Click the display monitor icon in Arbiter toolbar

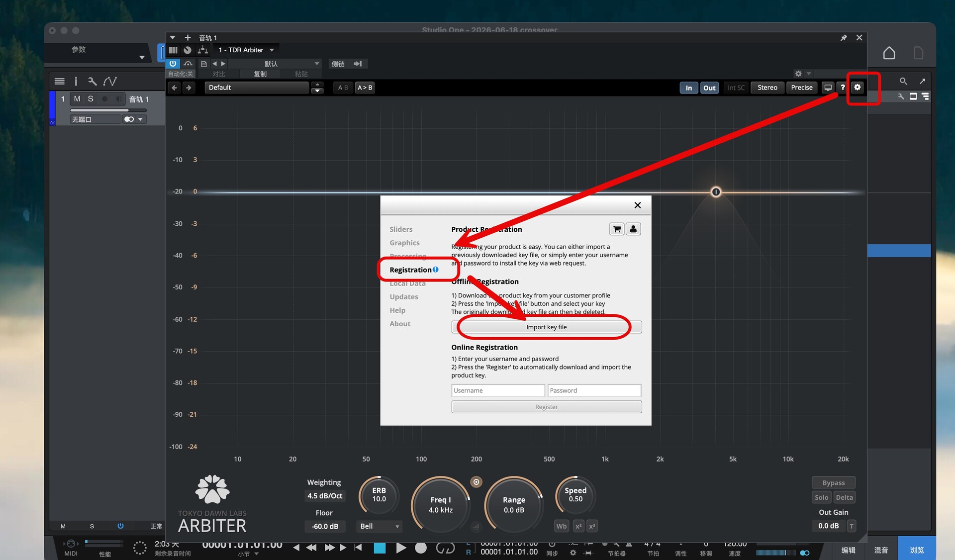828,88
